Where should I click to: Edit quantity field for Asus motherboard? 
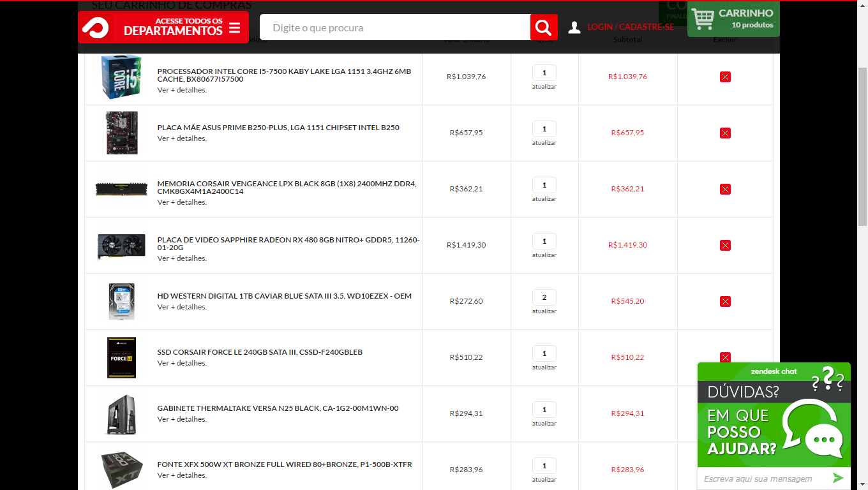544,129
